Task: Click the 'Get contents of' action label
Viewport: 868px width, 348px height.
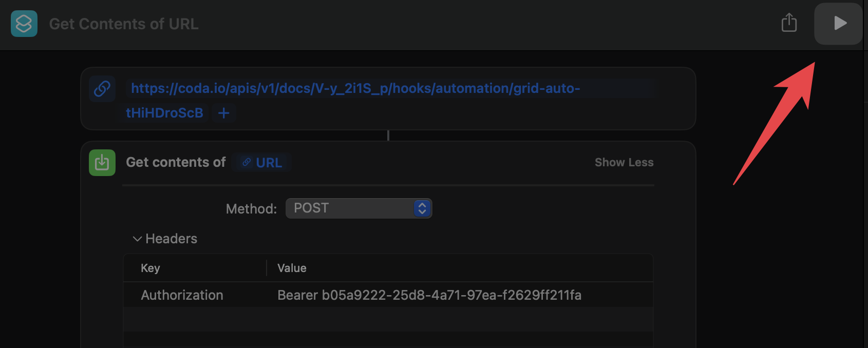Action: tap(176, 162)
